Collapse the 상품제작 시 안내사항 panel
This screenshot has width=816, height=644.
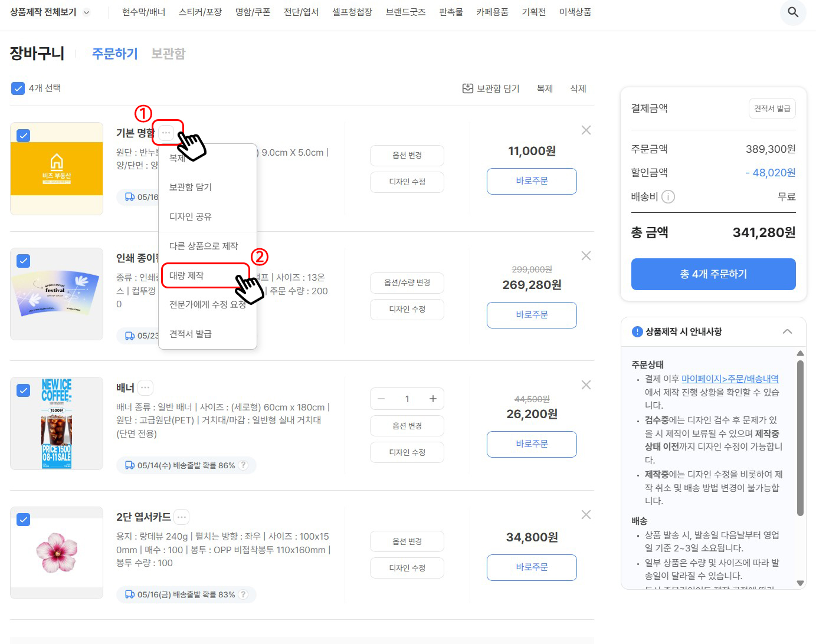tap(787, 331)
